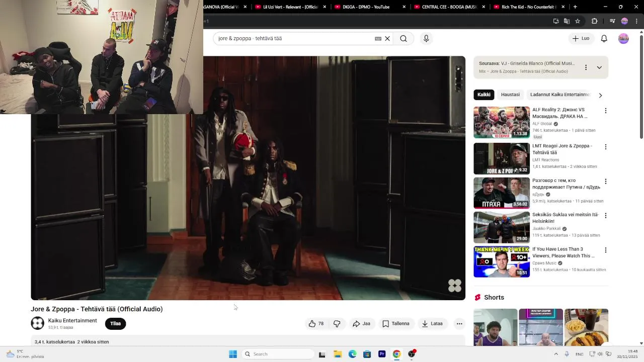Image resolution: width=644 pixels, height=362 pixels.
Task: Open more actions under the video
Action: coord(459,324)
